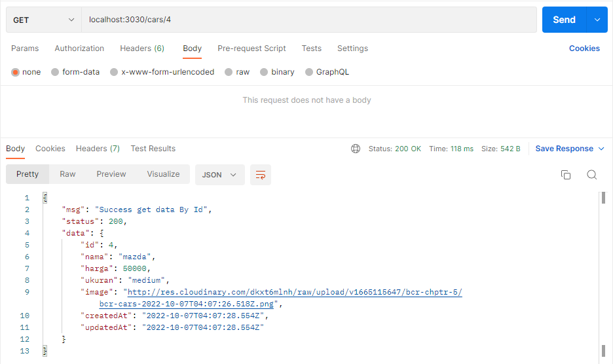Open the response Headers (7) tab
613x364 pixels.
(x=98, y=149)
